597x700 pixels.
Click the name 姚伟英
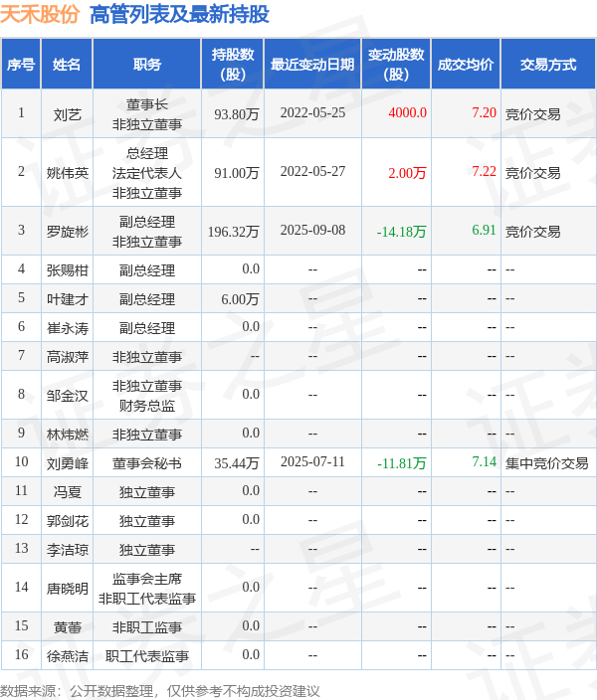67,173
